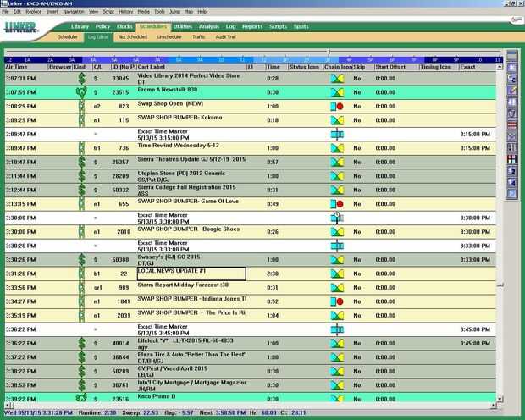The image size is (525, 420).
Task: Click chain icon for Promo A Newstalk 830
Action: pos(337,92)
